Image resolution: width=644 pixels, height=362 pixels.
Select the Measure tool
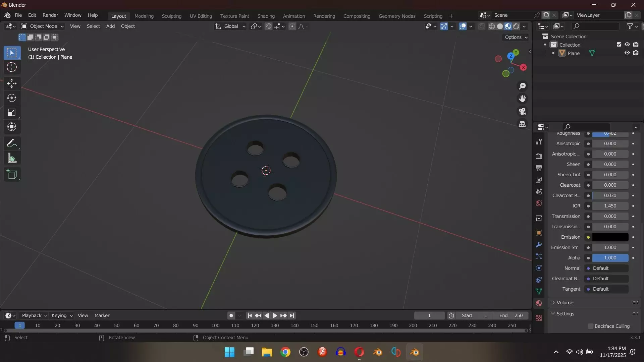click(x=12, y=158)
